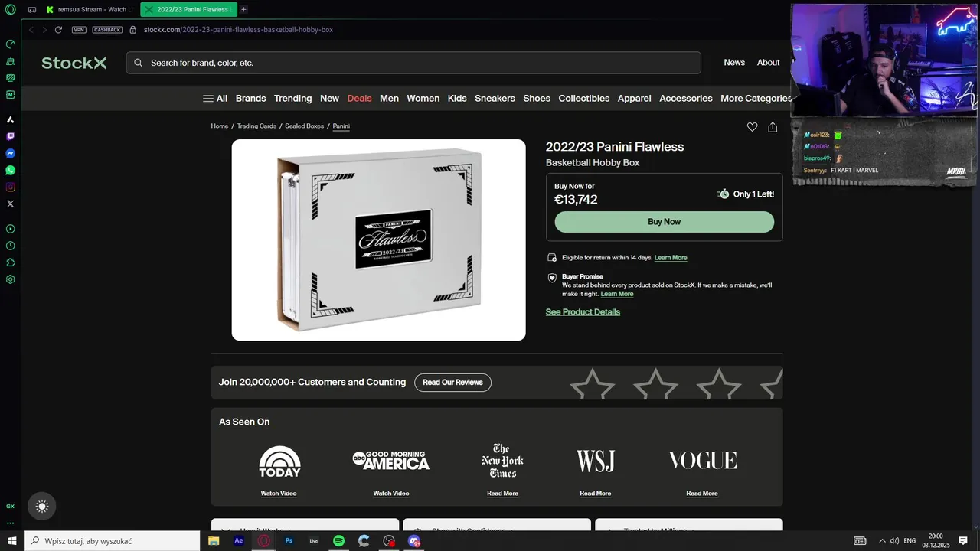Expand More Categories in navigation

[x=756, y=98]
